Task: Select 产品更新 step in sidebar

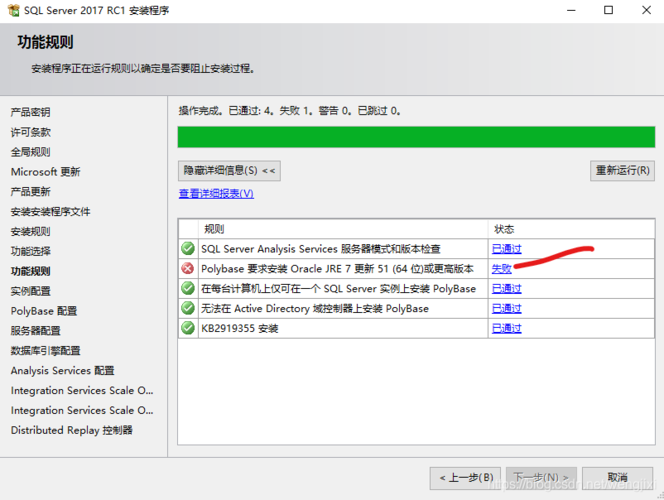Action: coord(30,192)
